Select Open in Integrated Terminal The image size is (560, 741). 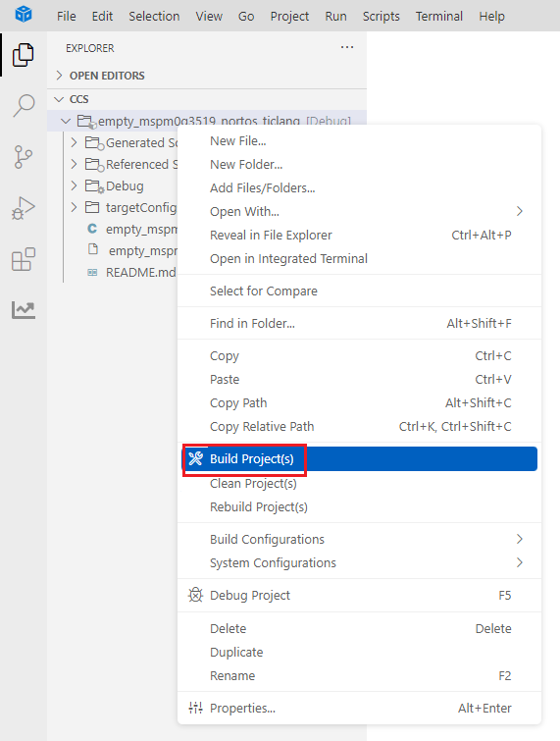tap(359, 258)
